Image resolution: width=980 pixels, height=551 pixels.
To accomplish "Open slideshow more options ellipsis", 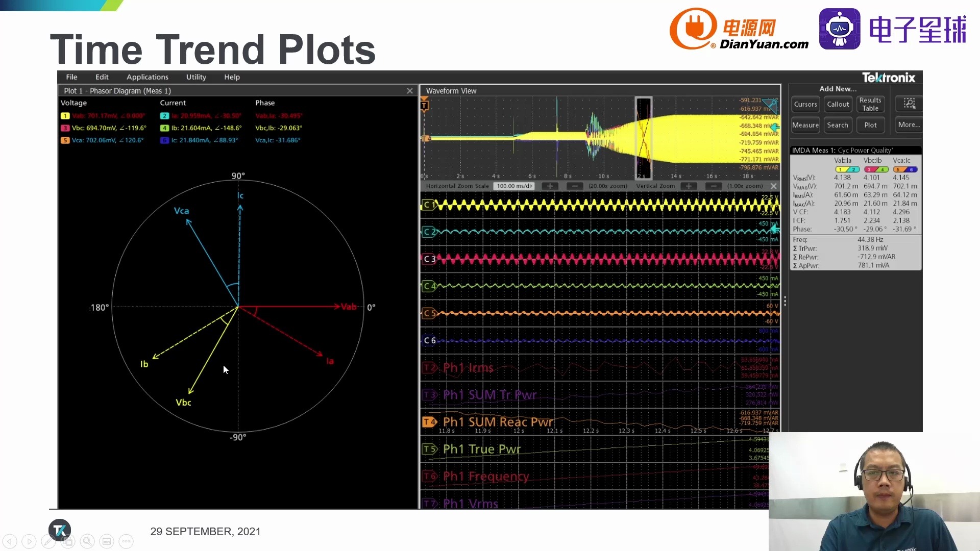I will (126, 541).
